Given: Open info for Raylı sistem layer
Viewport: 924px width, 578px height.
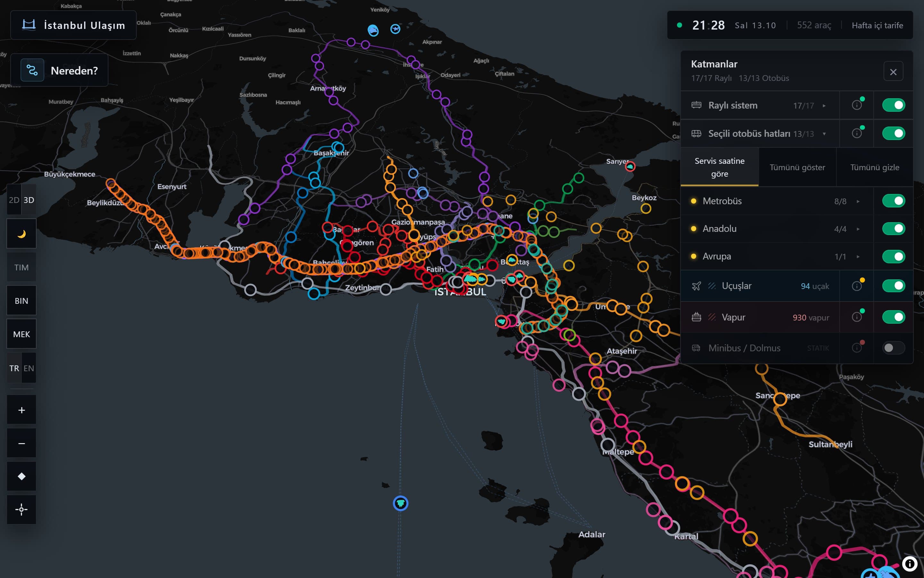Looking at the screenshot, I should click(x=856, y=105).
